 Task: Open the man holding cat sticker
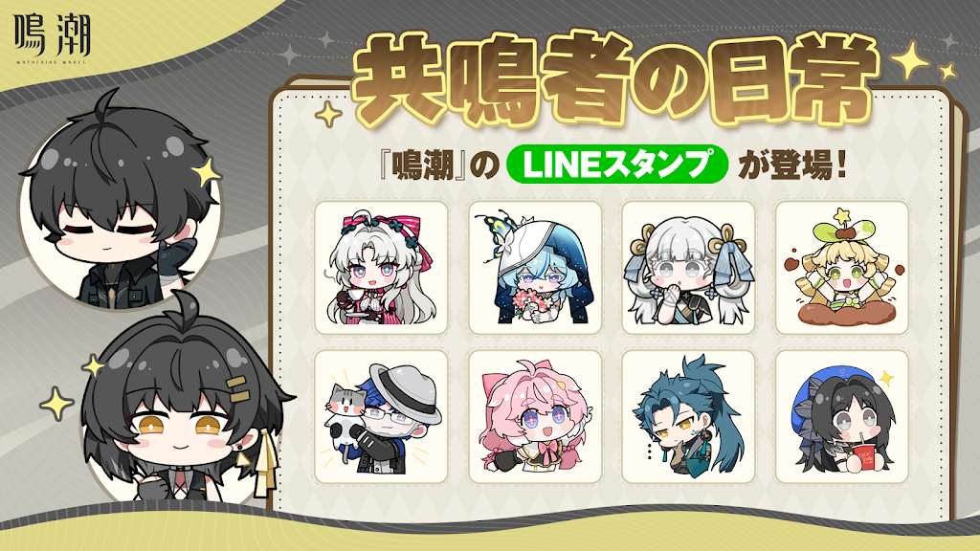381,417
